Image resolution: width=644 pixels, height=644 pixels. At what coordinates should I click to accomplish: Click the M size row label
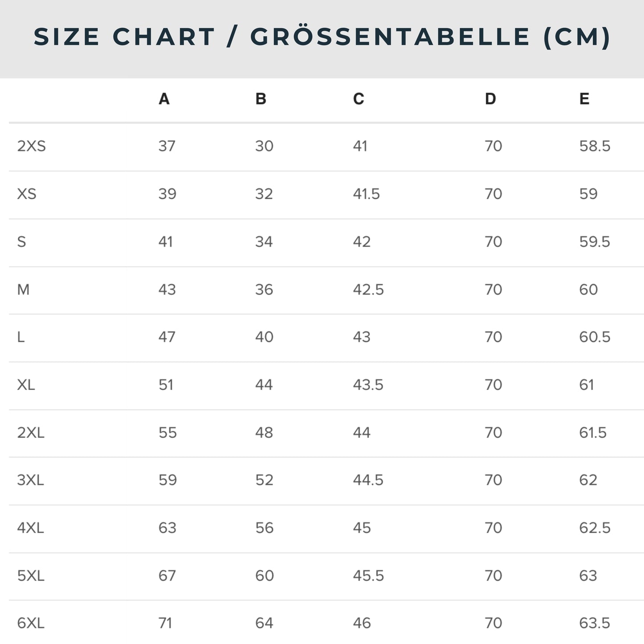(x=23, y=290)
